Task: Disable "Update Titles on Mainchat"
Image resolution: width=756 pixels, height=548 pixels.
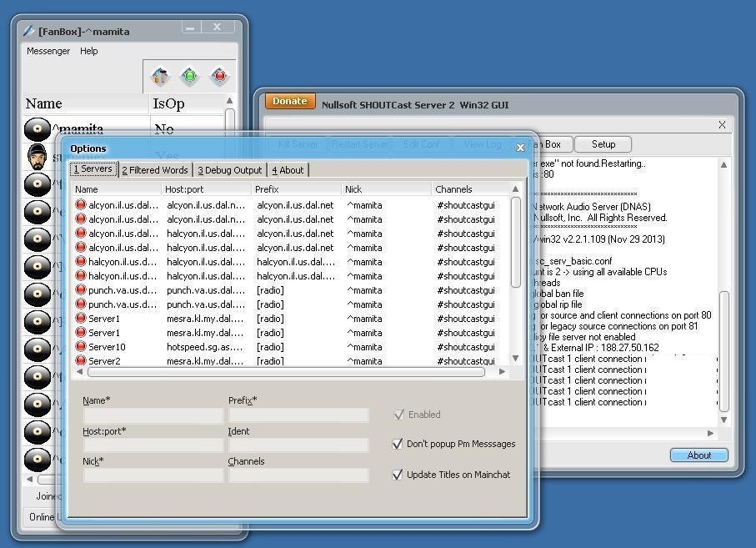Action: pyautogui.click(x=398, y=474)
